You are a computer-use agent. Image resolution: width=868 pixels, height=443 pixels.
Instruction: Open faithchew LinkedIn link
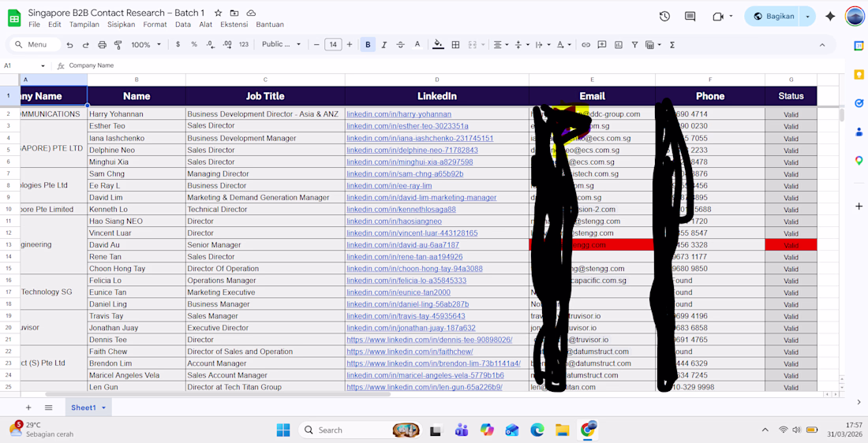point(410,352)
